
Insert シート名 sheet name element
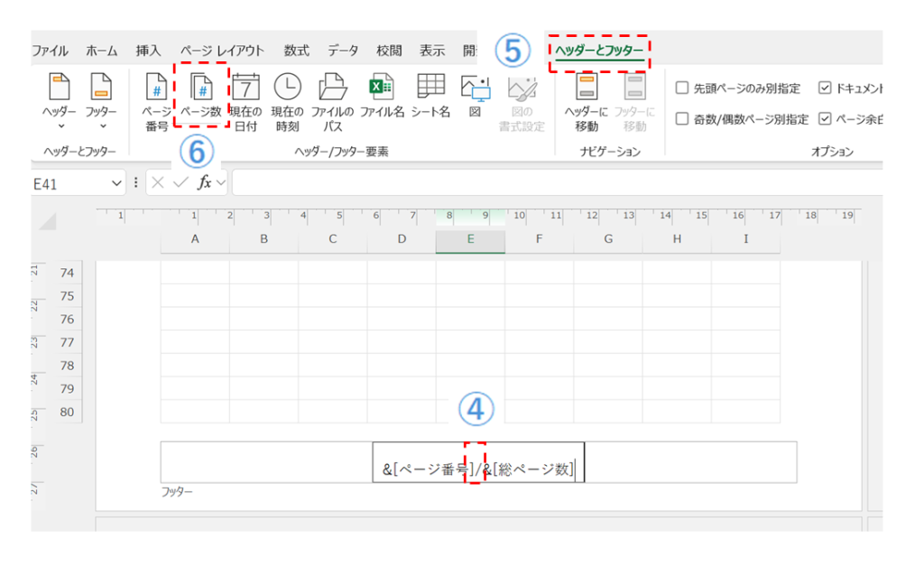(x=430, y=98)
